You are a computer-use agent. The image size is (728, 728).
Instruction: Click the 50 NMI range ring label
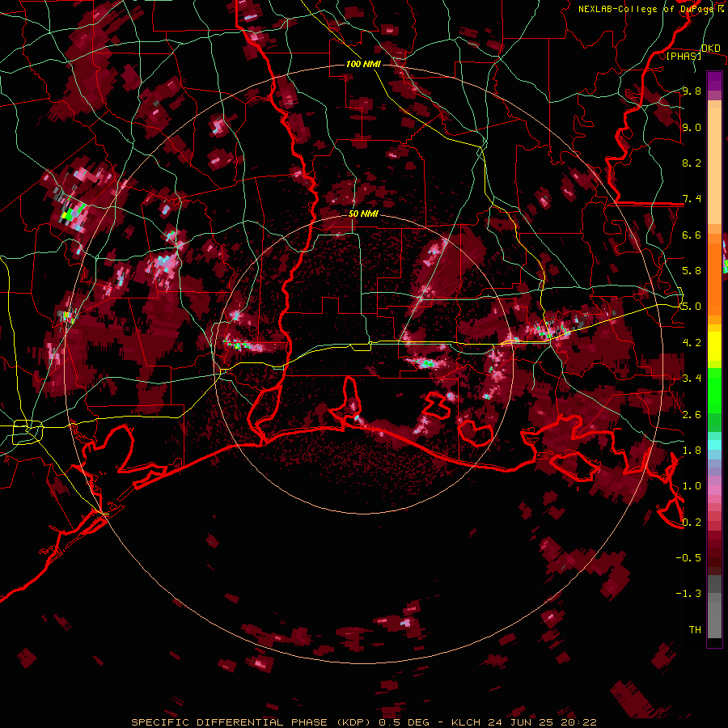click(x=363, y=214)
